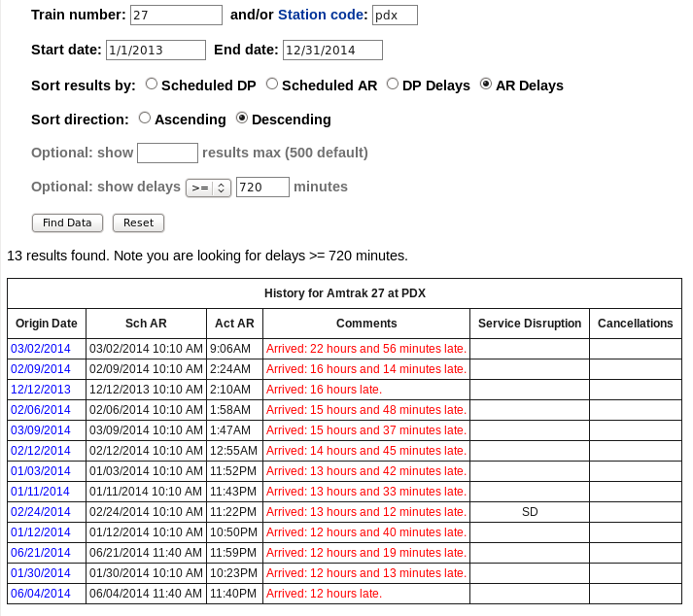This screenshot has width=693, height=616.
Task: Click actual arrival time 9:06AM
Action: [x=230, y=349]
